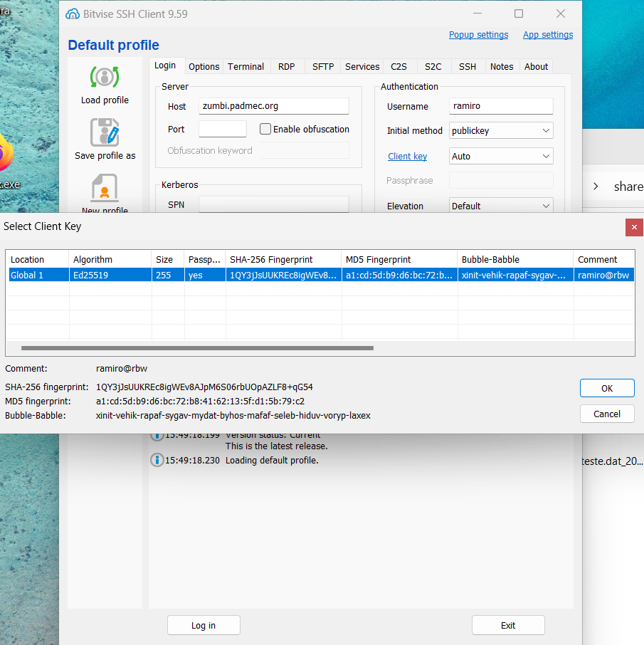Click the Exit button

tap(508, 625)
